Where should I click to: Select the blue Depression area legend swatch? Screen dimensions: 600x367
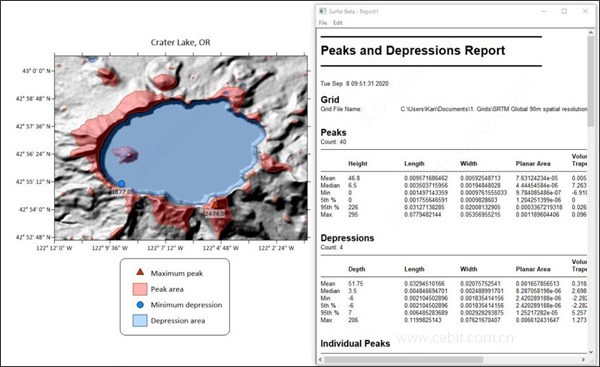(140, 321)
